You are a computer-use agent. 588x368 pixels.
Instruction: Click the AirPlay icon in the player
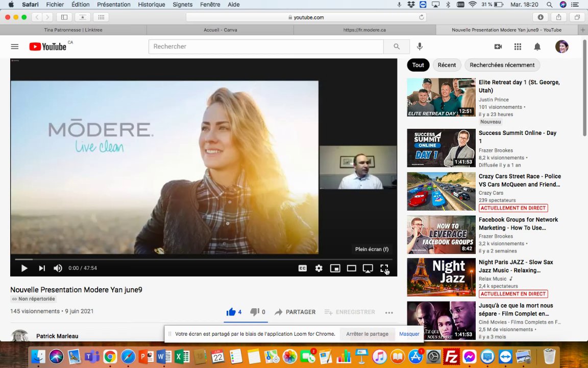pyautogui.click(x=368, y=268)
